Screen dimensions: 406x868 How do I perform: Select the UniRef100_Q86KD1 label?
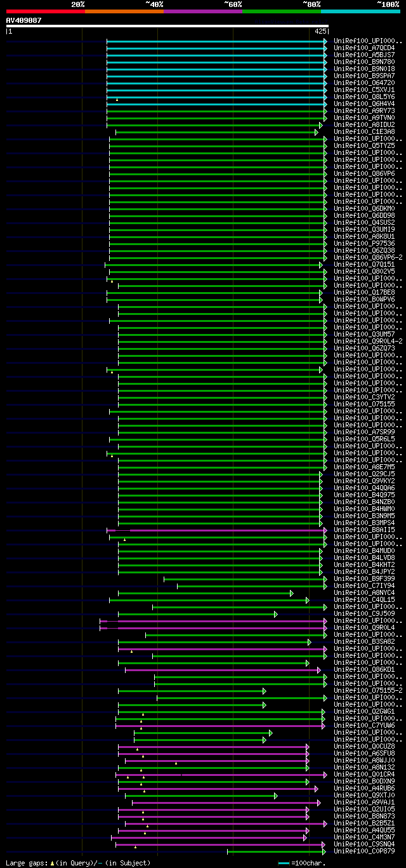click(364, 669)
